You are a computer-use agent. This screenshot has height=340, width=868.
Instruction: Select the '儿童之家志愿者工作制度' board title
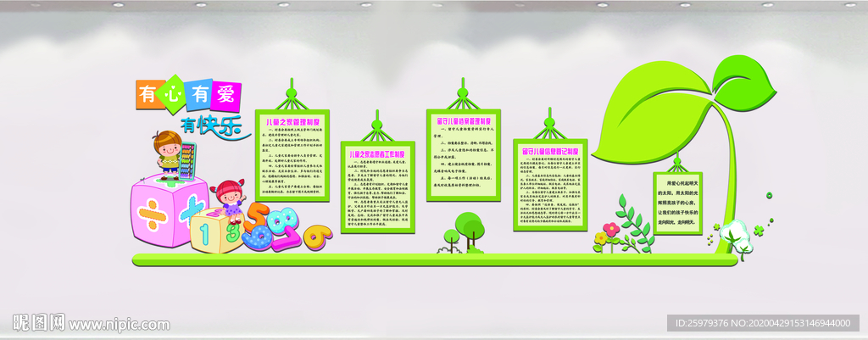pos(377,153)
